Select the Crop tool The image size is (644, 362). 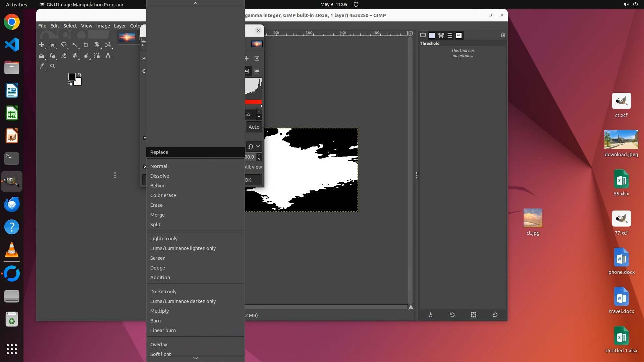point(86,45)
